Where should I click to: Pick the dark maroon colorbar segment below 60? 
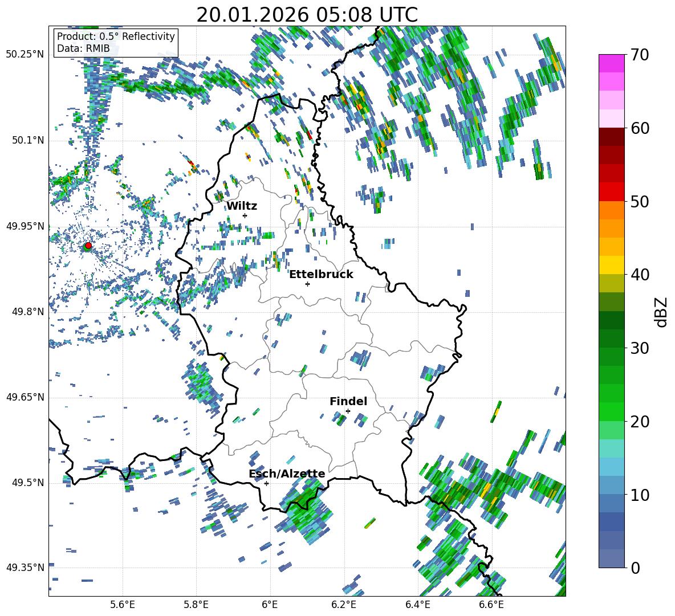pyautogui.click(x=611, y=137)
